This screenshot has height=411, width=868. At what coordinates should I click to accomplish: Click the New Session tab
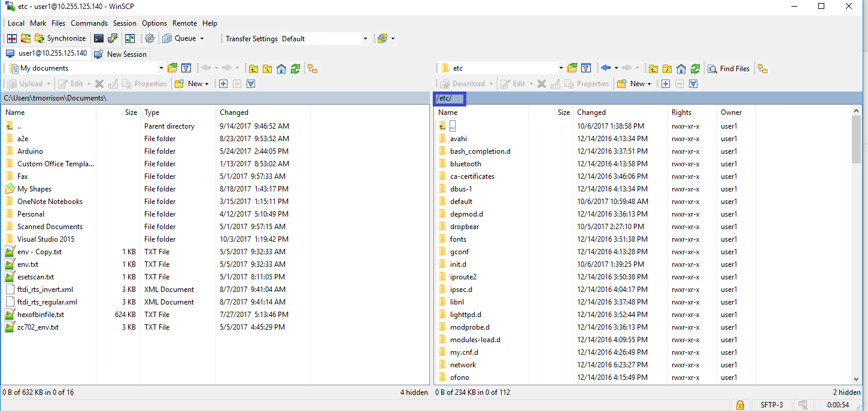click(120, 54)
